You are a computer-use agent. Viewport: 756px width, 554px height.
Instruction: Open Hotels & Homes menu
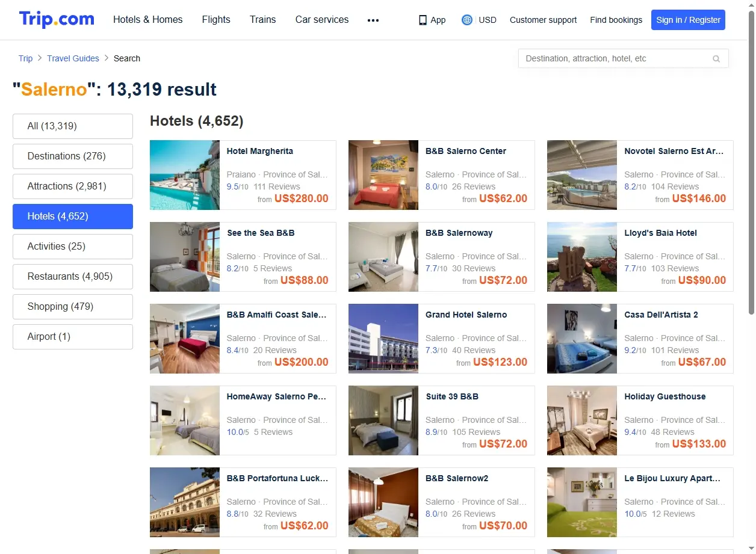pyautogui.click(x=148, y=20)
